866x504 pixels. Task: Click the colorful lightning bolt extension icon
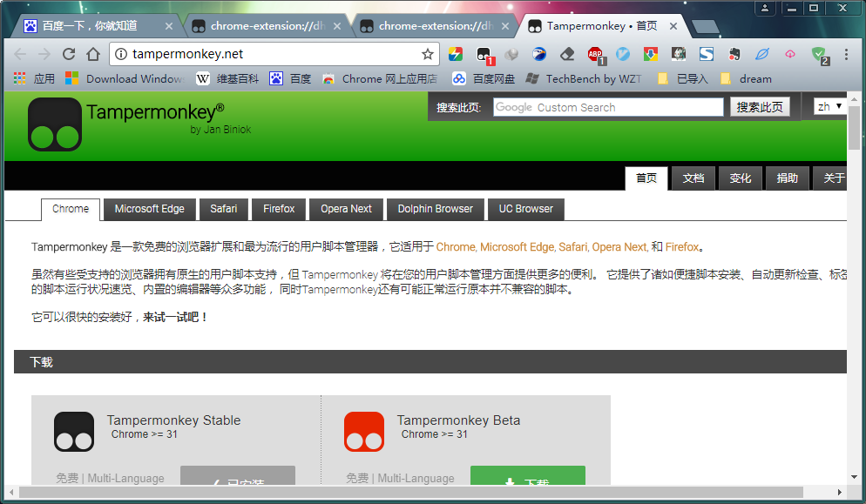coord(456,54)
